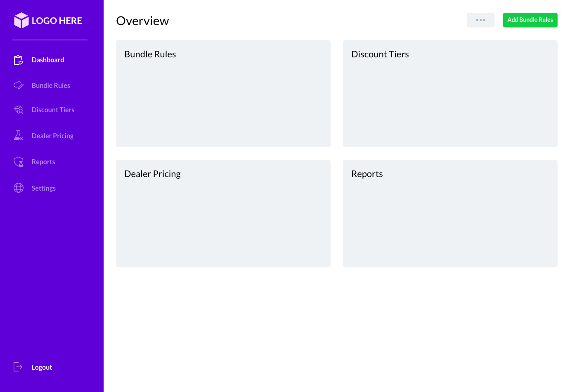Click the Logout text link
Screen dimensions: 570x392
[x=42, y=367]
